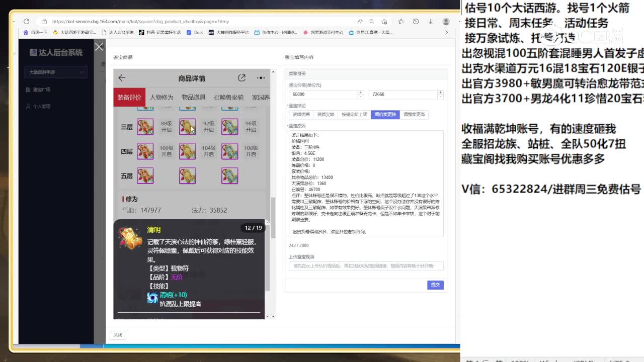Open 网易CC直播 bookmark
Viewport: 644px width, 362px height.
point(370,32)
